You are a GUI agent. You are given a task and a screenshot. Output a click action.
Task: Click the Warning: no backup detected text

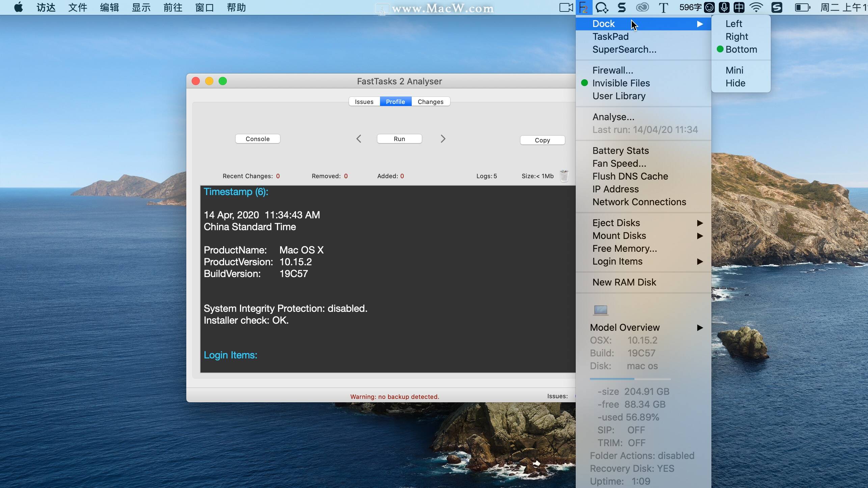coord(395,397)
